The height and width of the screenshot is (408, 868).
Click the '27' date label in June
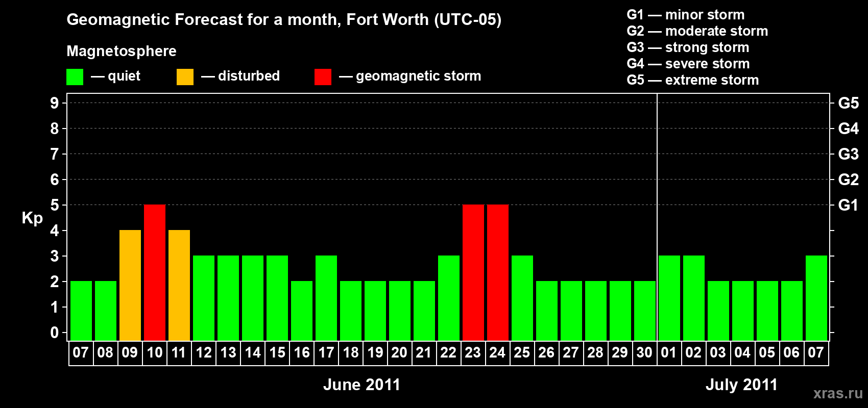pyautogui.click(x=571, y=353)
